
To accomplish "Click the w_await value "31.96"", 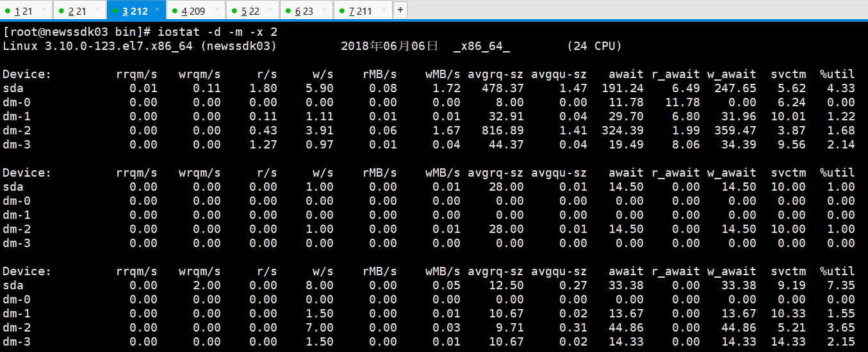I will 739,116.
